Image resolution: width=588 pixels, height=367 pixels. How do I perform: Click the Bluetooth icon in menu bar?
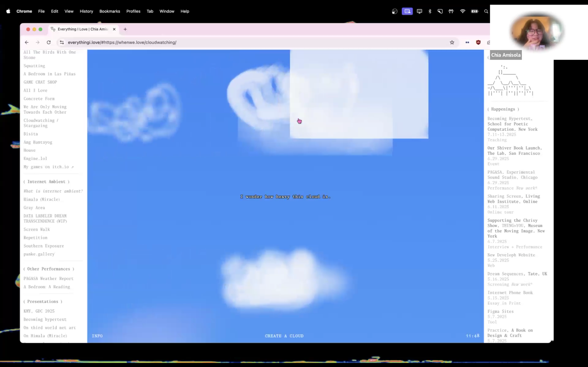[430, 11]
